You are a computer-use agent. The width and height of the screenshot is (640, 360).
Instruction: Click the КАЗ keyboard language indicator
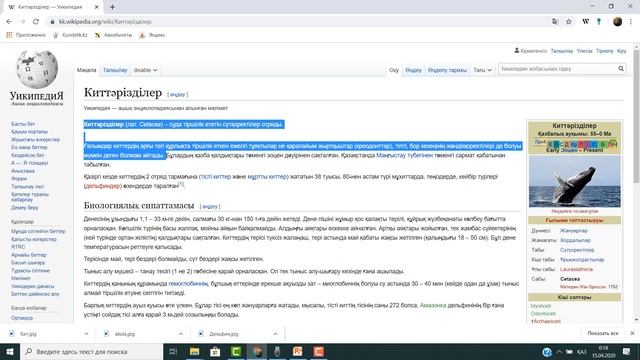pos(582,352)
